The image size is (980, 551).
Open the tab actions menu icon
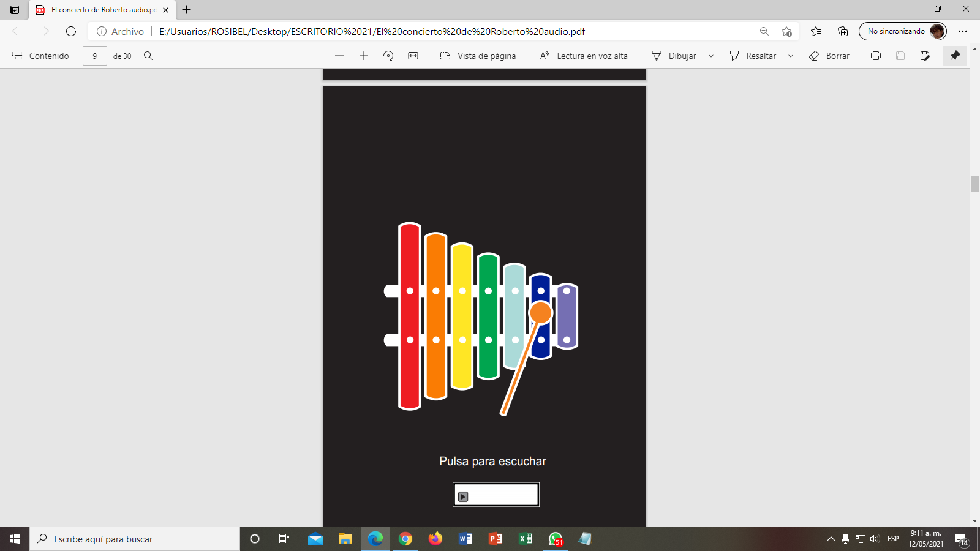pos(15,10)
